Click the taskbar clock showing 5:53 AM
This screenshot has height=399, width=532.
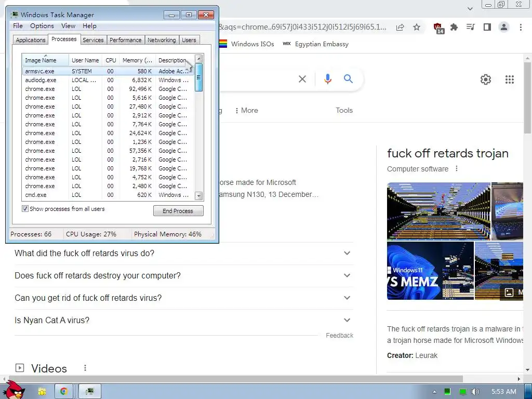(504, 392)
